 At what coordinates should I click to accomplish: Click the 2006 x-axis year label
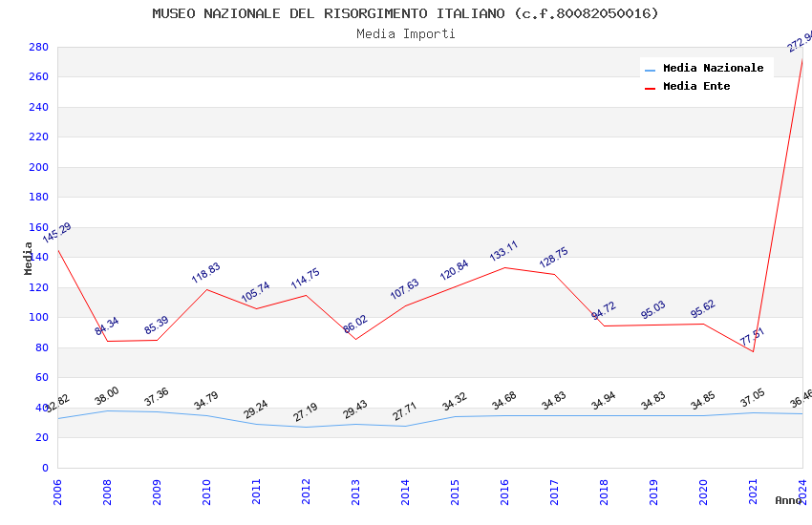(57, 492)
